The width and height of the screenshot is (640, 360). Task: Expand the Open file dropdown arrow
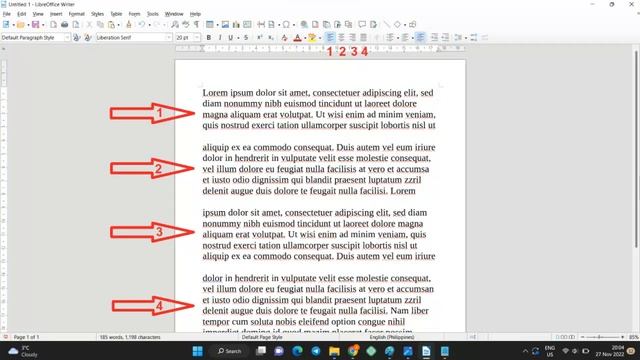tap(28, 25)
